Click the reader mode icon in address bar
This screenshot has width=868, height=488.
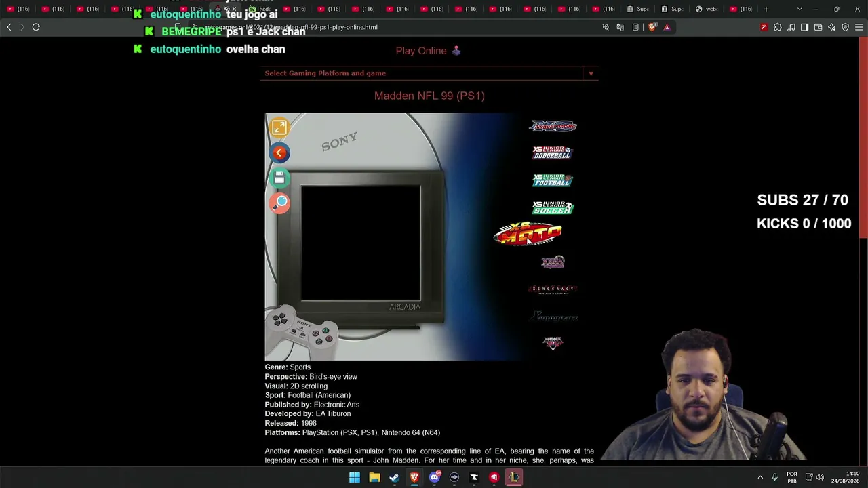pyautogui.click(x=635, y=27)
